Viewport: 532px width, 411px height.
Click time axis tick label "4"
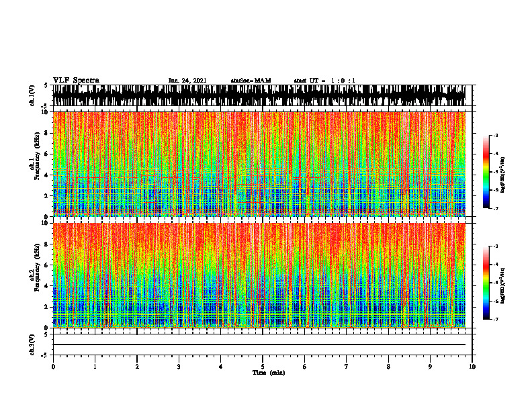[x=221, y=367]
